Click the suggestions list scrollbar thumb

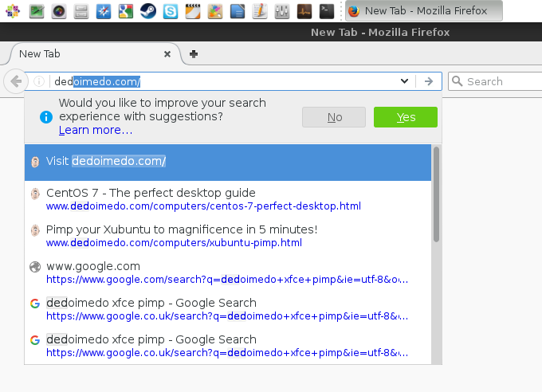point(436,194)
